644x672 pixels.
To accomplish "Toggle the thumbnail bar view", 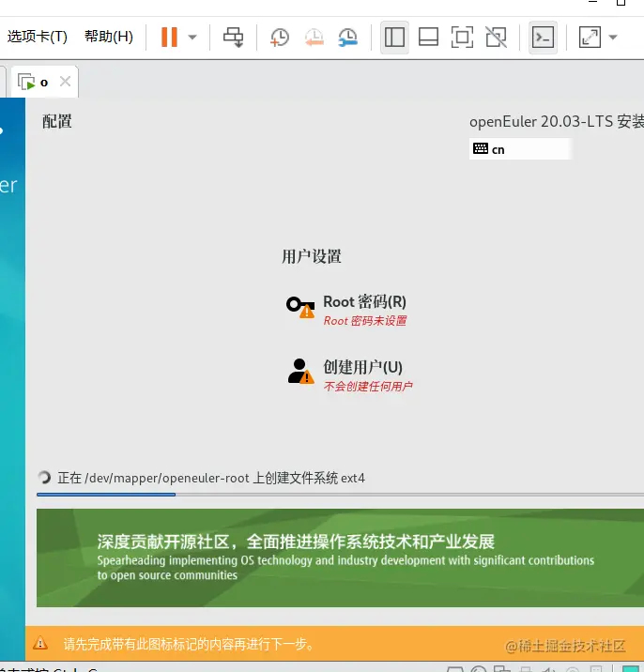I will click(x=428, y=38).
